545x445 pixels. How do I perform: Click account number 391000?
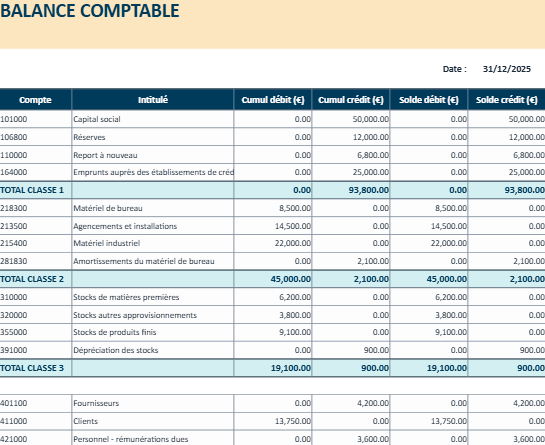coord(14,350)
